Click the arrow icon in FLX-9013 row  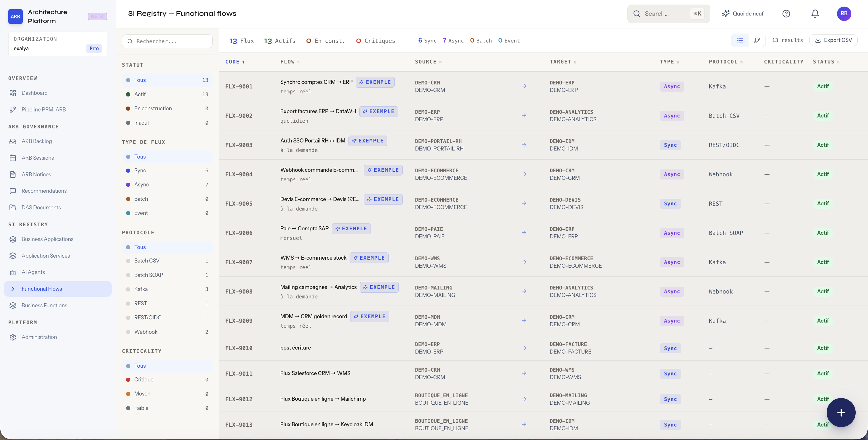coord(524,424)
